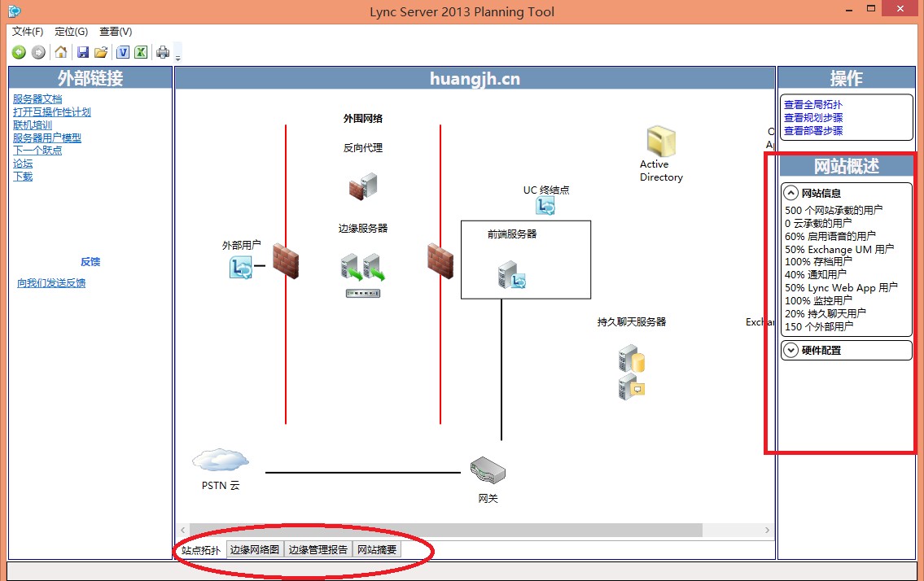Viewport: 924px width, 581px height.
Task: Click the grey Forward arrow toolbar icon
Action: [38, 52]
